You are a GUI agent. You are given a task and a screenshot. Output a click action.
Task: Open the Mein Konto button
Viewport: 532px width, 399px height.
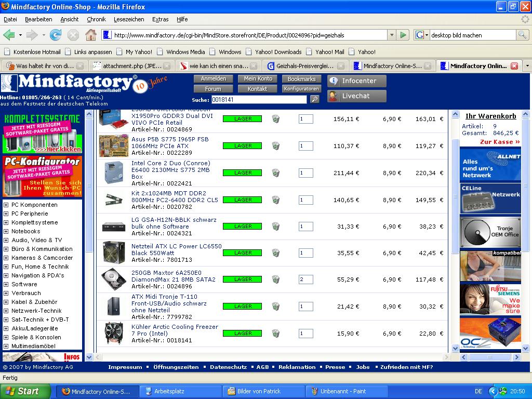click(258, 79)
